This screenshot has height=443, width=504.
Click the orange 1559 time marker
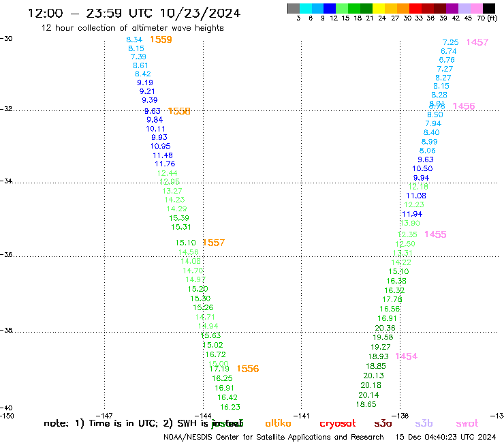(161, 40)
